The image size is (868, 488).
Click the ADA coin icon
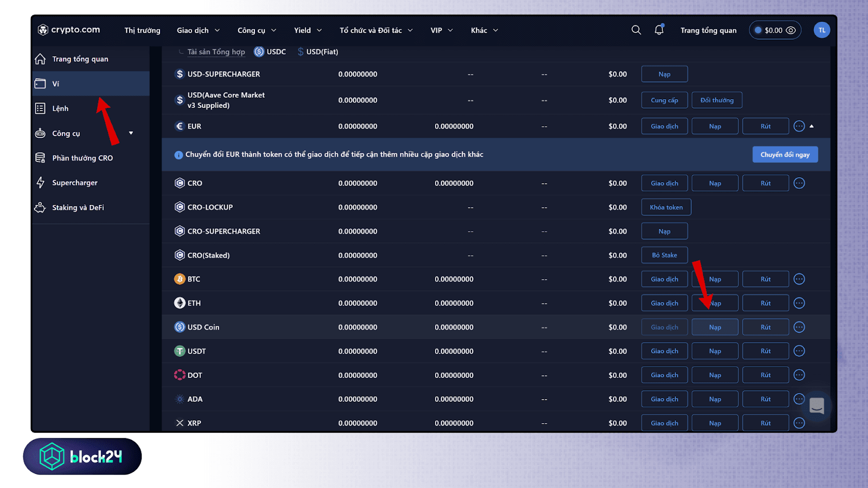point(180,399)
